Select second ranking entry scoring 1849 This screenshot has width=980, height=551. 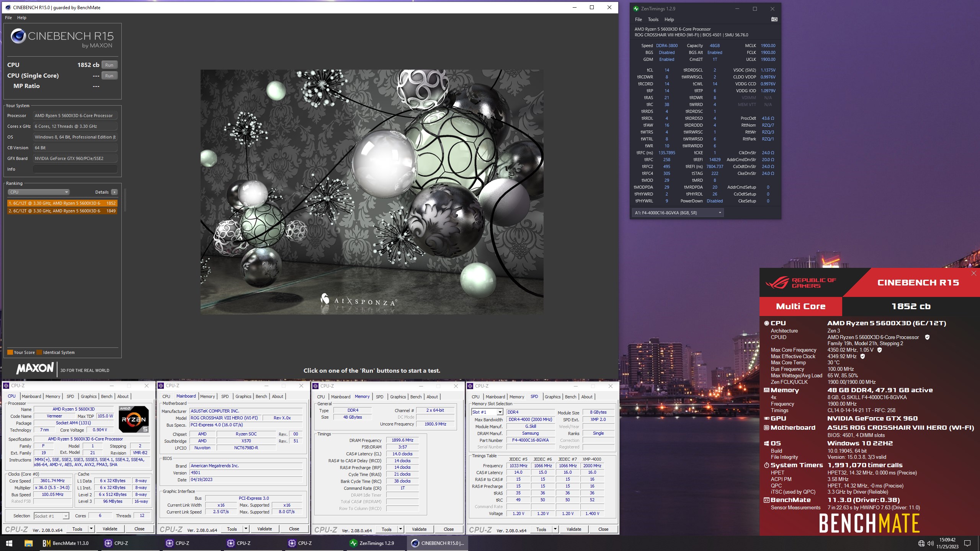(62, 211)
